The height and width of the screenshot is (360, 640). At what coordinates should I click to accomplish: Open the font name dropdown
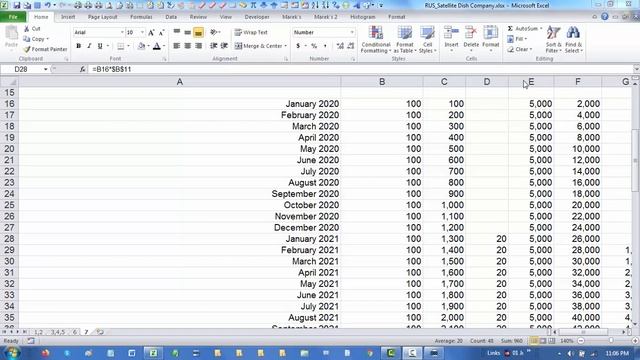pos(122,32)
